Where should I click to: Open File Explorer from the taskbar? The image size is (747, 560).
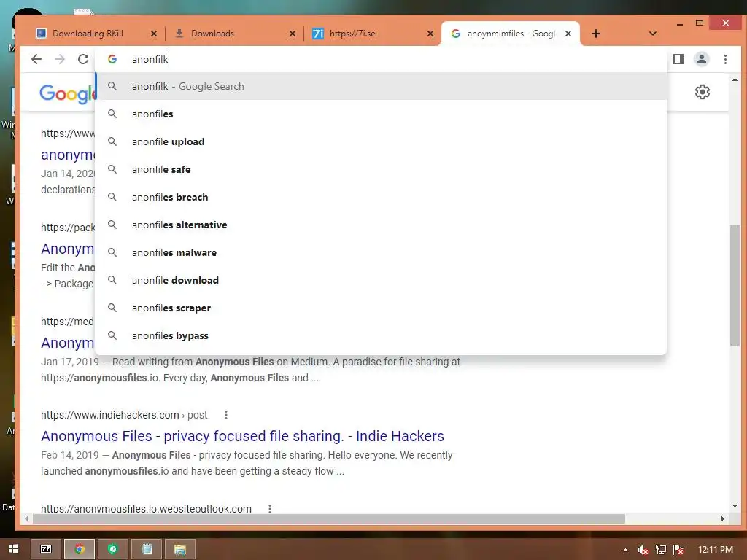(x=179, y=549)
